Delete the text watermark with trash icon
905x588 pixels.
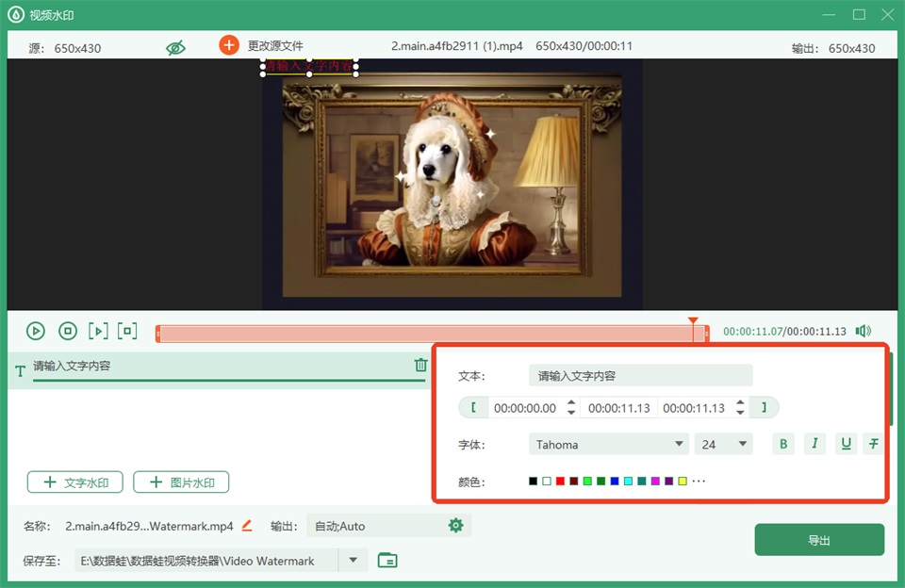click(420, 365)
